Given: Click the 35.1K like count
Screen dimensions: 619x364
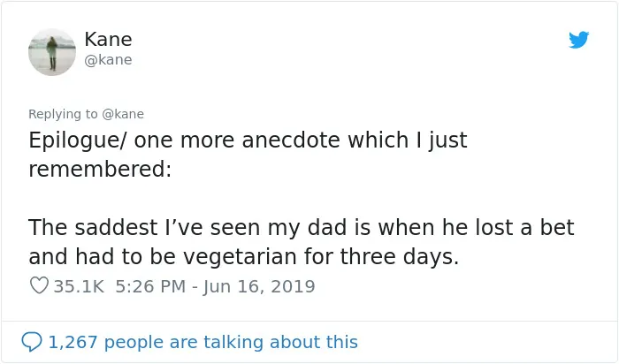Looking at the screenshot, I should click(x=79, y=286).
